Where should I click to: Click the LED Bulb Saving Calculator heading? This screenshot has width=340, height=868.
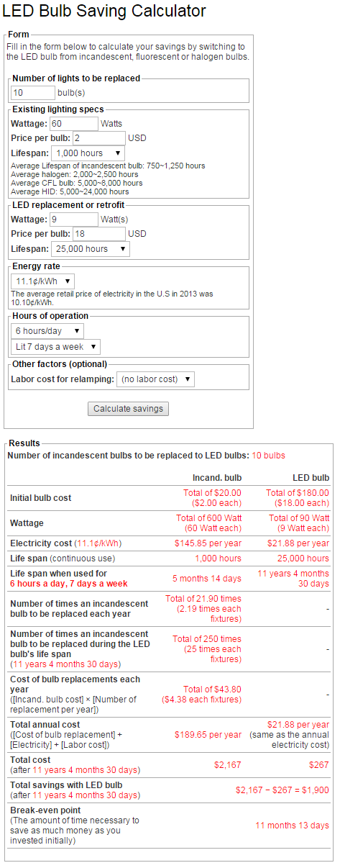point(105,12)
